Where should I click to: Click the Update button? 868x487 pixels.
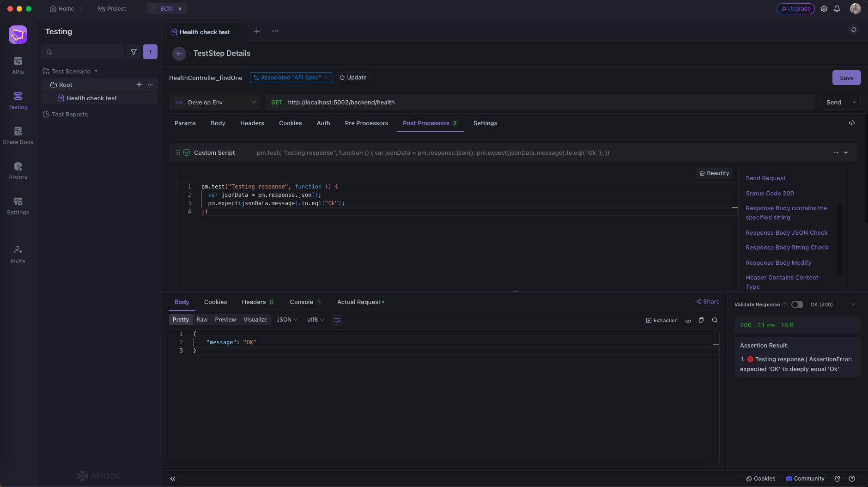353,78
